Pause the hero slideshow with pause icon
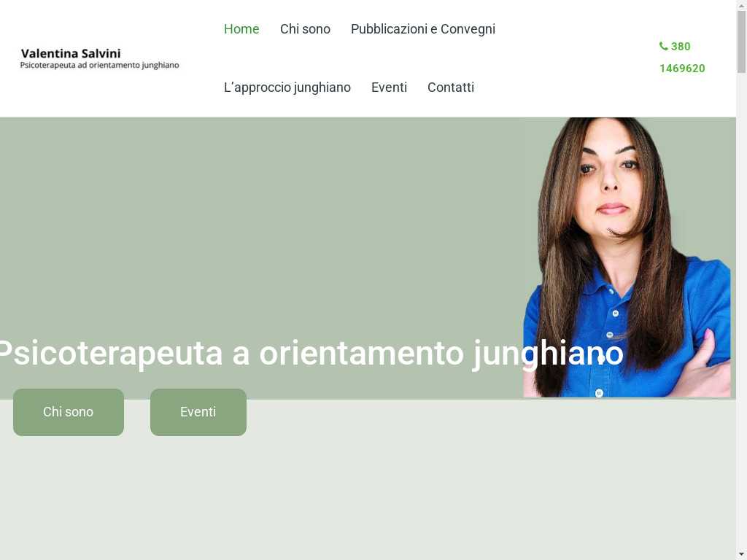This screenshot has width=747, height=560. click(599, 393)
